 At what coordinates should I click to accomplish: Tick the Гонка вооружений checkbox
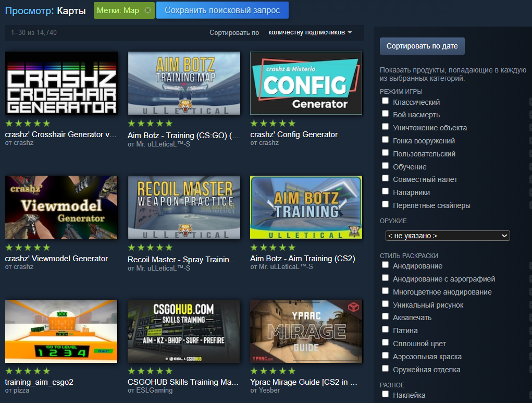385,140
